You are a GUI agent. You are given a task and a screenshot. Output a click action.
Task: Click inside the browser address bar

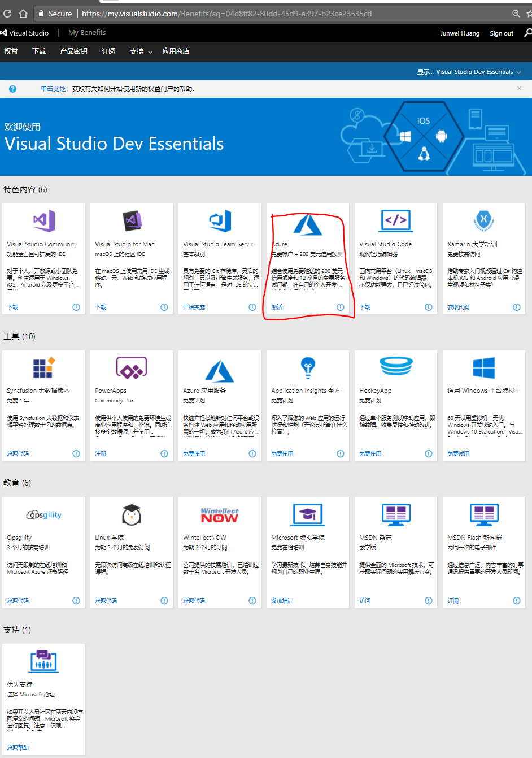click(226, 13)
